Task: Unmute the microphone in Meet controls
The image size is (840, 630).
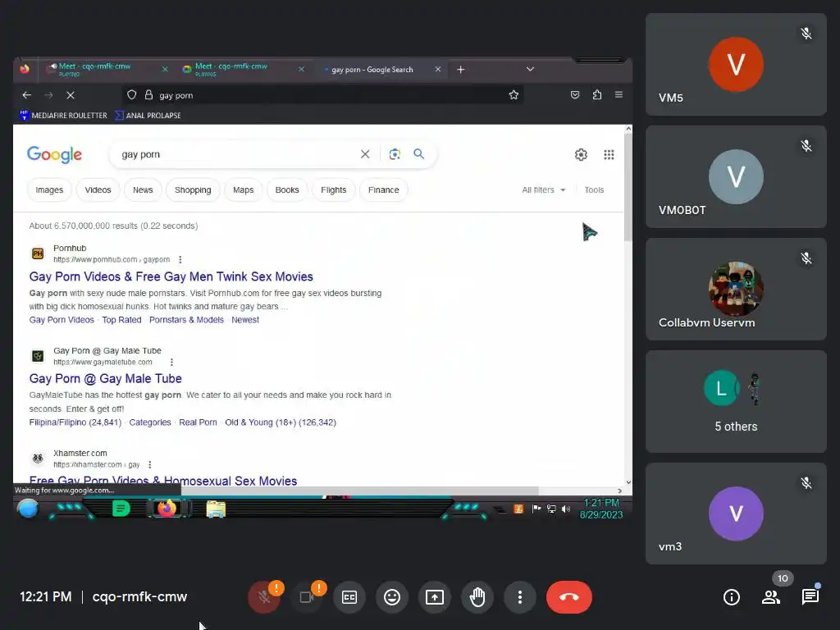Action: (263, 597)
